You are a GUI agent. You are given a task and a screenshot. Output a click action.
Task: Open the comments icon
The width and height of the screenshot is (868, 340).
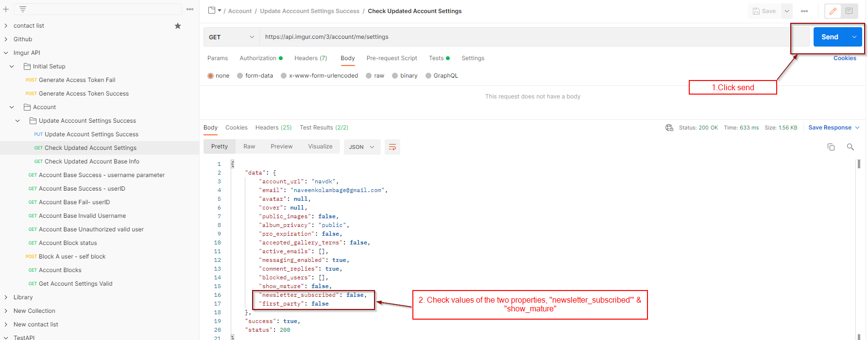[849, 11]
